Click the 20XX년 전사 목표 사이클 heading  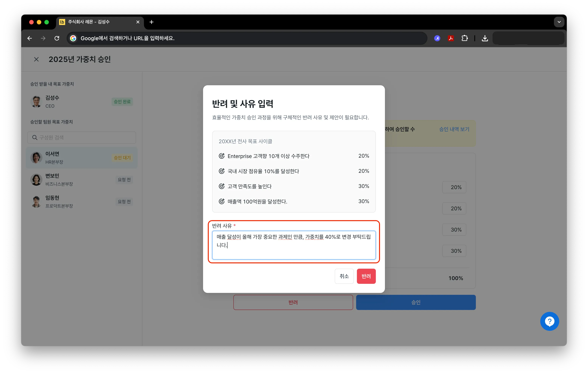coord(245,141)
